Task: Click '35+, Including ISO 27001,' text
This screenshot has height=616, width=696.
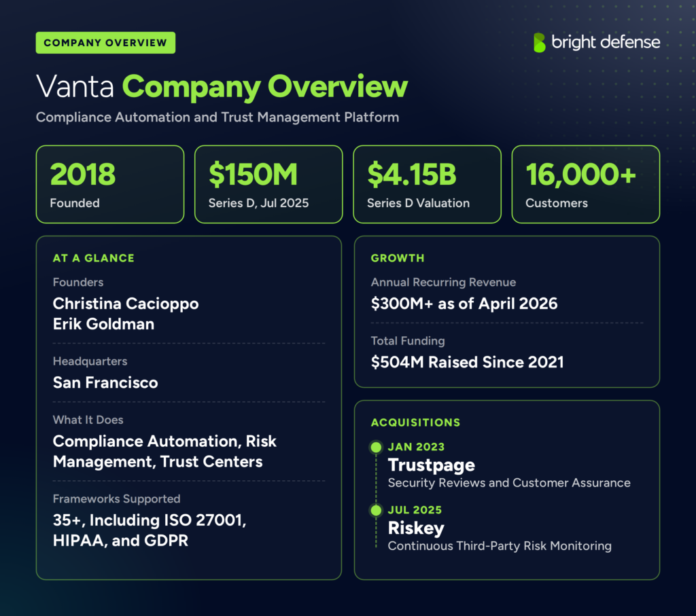Action: click(x=150, y=520)
